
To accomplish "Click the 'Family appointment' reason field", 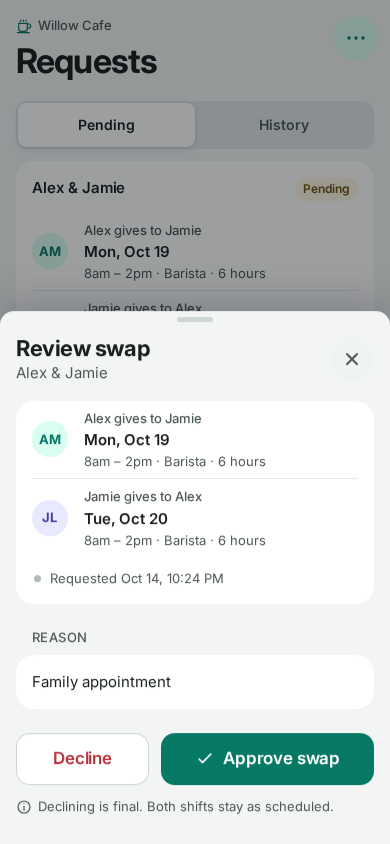I will 195,682.
